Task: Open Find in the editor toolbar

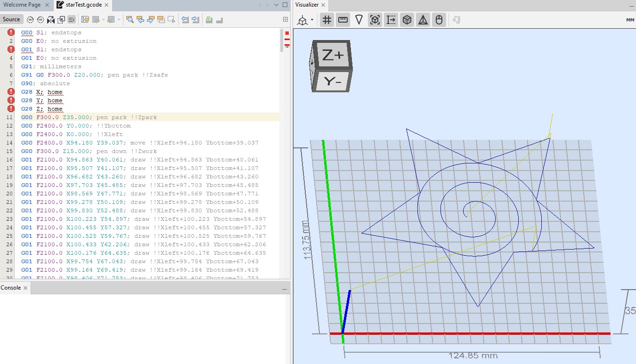Action: (x=130, y=19)
